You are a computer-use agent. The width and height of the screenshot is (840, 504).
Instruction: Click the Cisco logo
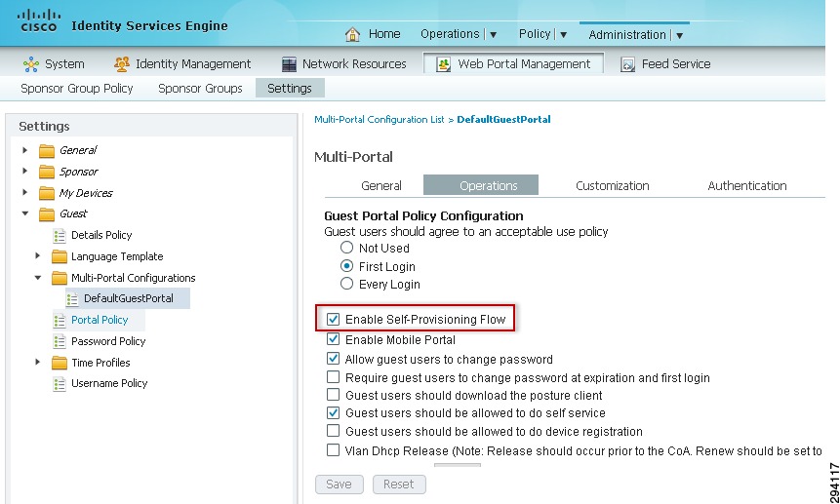pyautogui.click(x=39, y=20)
